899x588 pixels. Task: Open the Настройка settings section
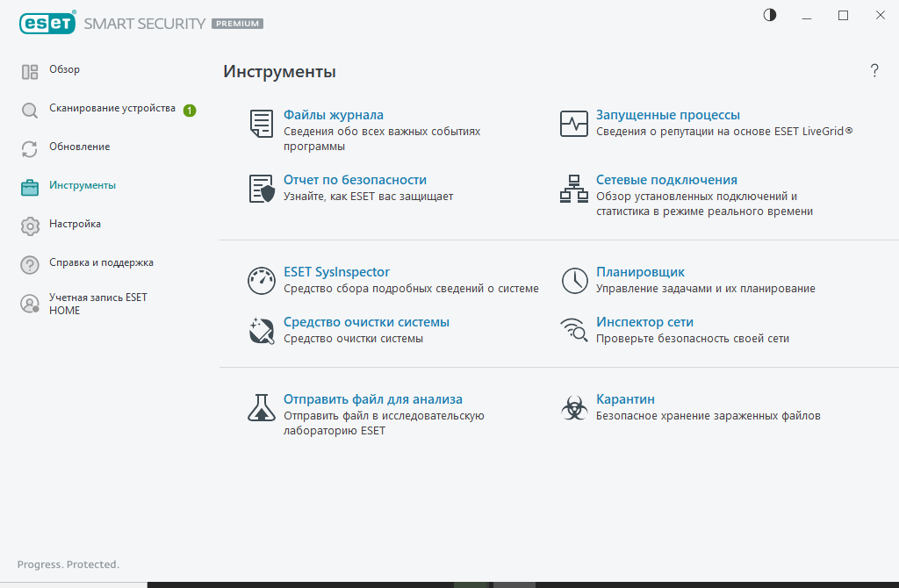[x=76, y=224]
